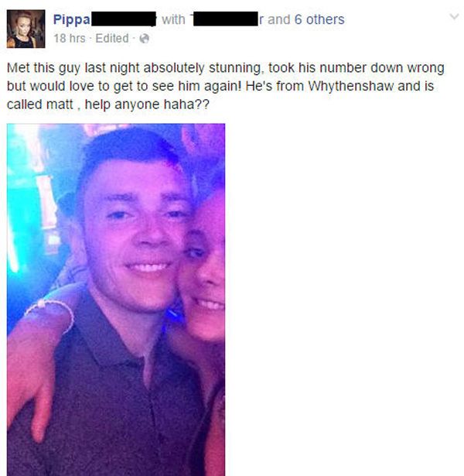The image size is (464, 476).
Task: Open the posted nightclub selfie photo
Action: tap(116, 300)
